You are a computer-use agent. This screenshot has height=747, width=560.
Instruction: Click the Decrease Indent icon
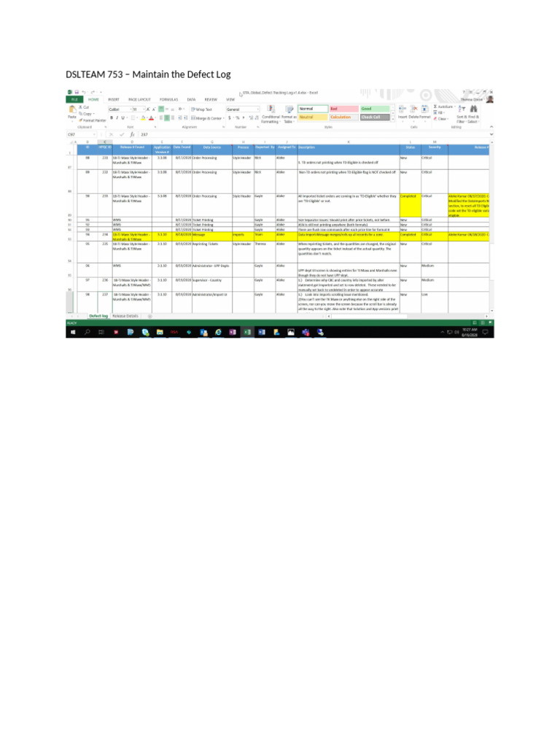[180, 117]
